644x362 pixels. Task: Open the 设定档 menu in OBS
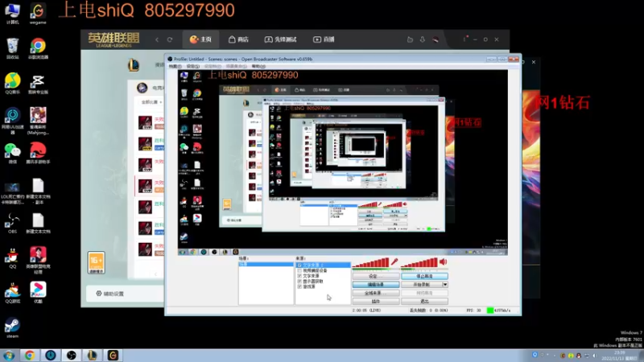(x=213, y=66)
